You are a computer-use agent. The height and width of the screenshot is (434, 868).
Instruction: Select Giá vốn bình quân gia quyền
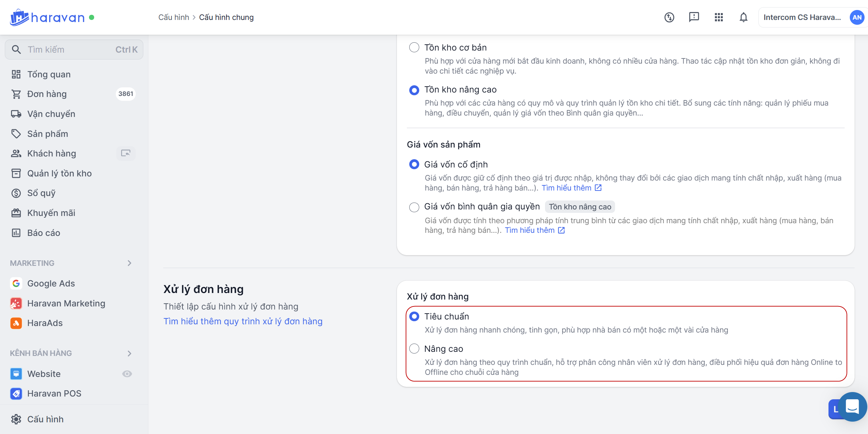tap(414, 207)
